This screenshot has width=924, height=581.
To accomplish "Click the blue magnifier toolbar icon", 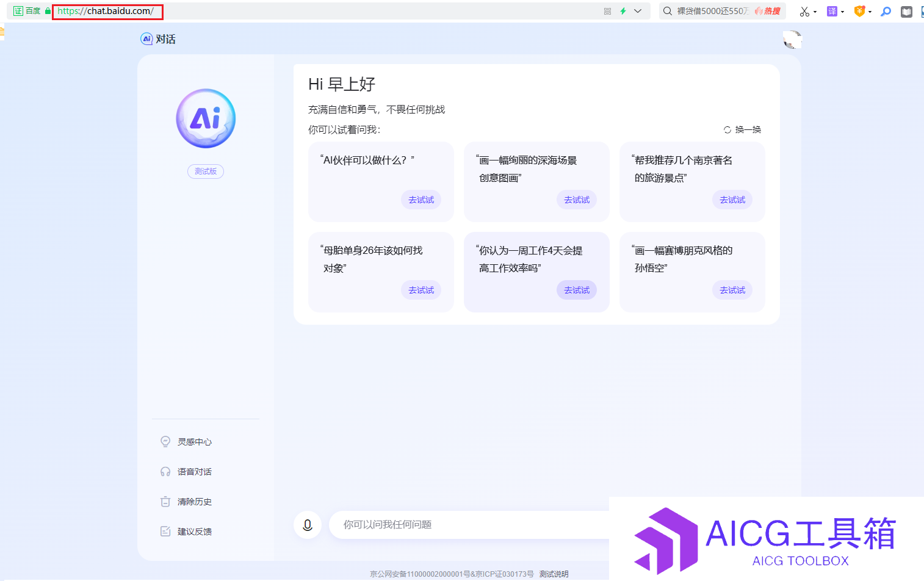I will [886, 12].
